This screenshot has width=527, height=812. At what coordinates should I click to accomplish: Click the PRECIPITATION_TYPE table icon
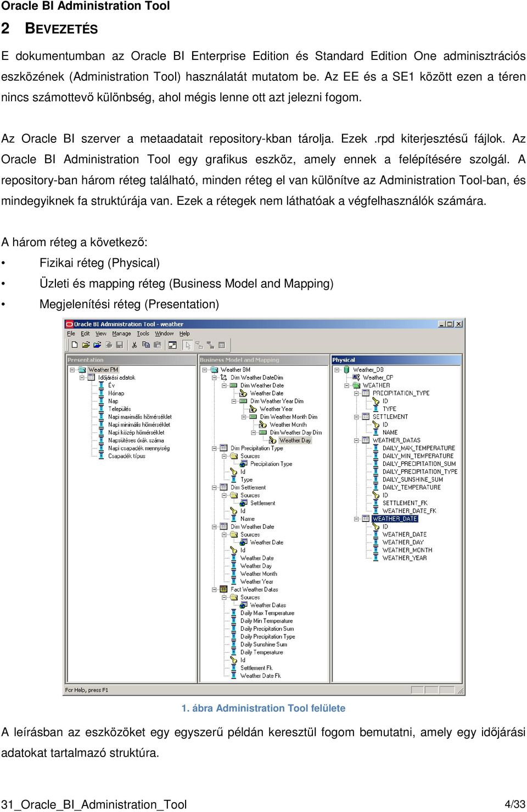tap(367, 393)
